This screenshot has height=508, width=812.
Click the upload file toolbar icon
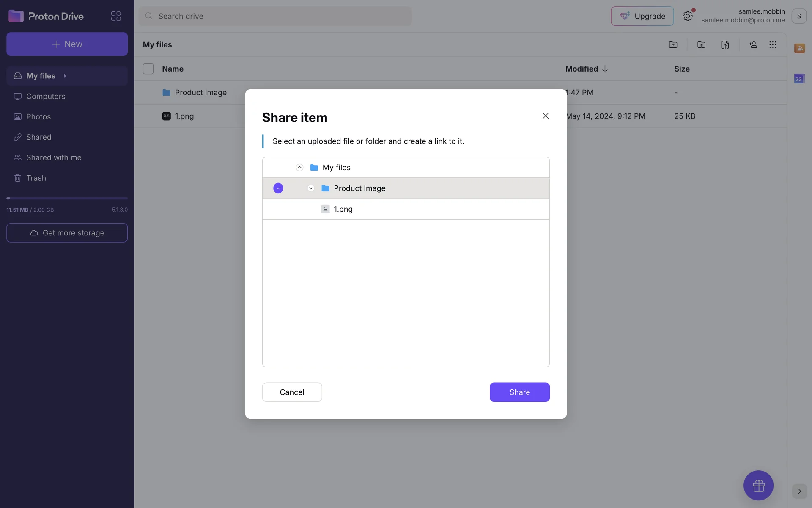[x=725, y=45]
